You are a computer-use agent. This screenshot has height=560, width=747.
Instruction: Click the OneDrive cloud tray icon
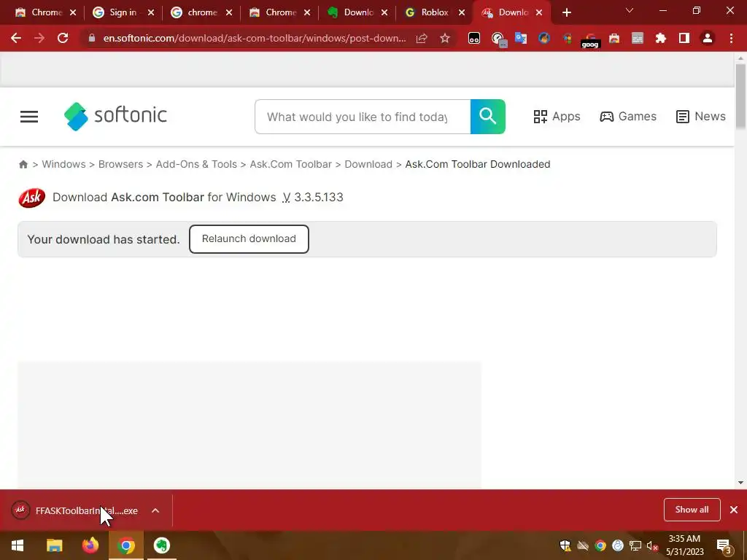583,545
